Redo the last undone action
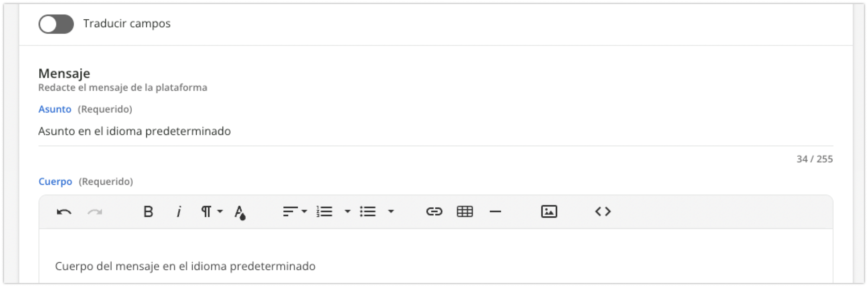The image size is (868, 287). 94,211
